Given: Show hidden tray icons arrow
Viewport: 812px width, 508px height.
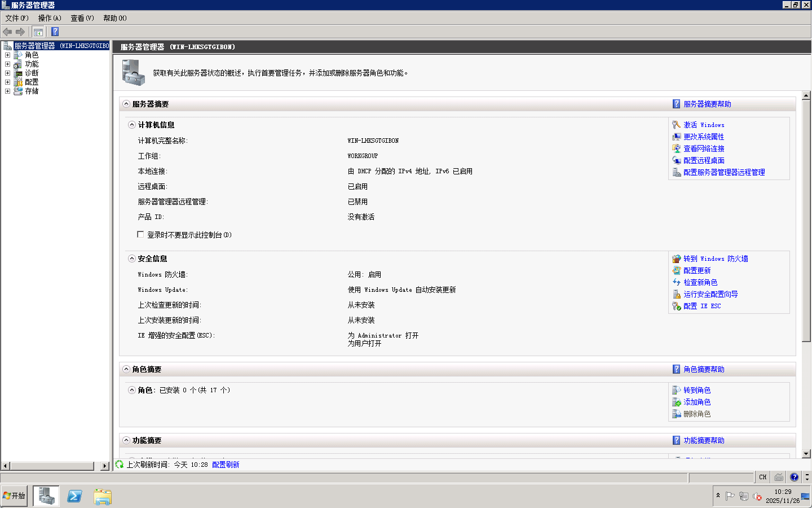Looking at the screenshot, I should [718, 496].
